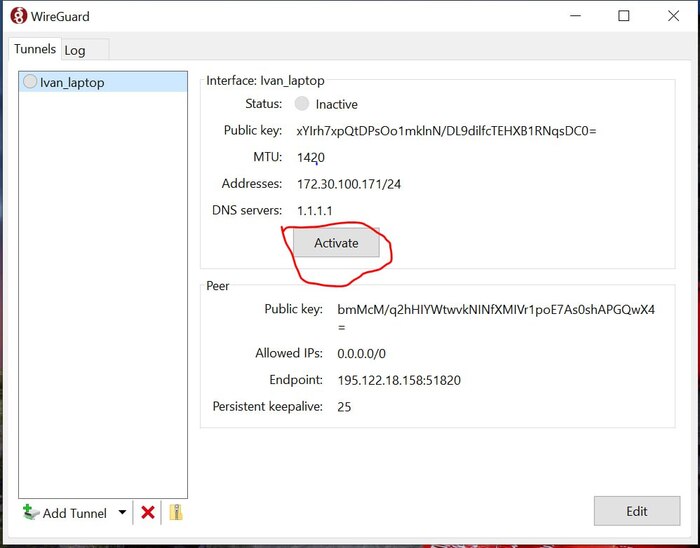Click the Persistent keepalive value 25
Screen dimensions: 700x548
tap(344, 407)
